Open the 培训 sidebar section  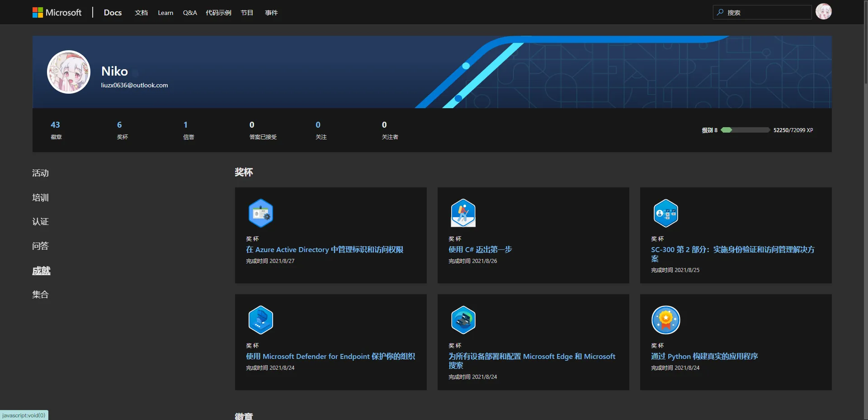(40, 197)
